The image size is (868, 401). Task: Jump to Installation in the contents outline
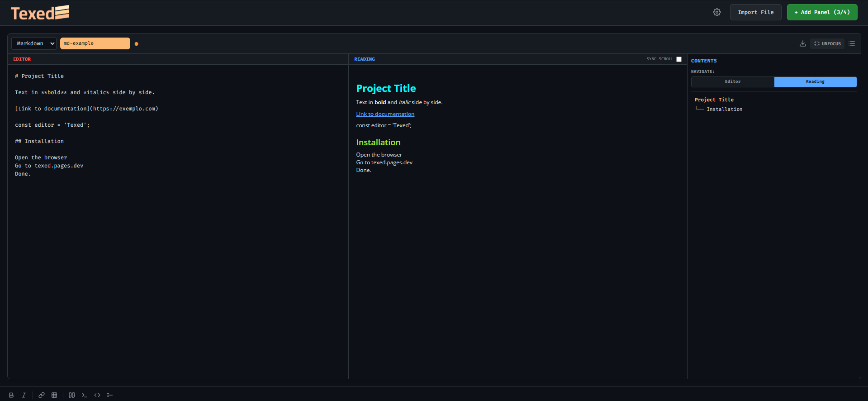724,109
